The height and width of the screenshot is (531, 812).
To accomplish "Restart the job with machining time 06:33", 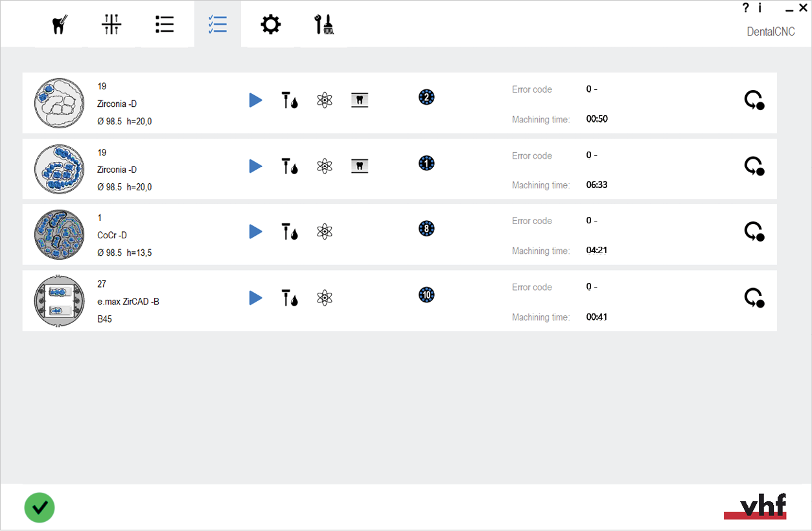I will tap(754, 166).
